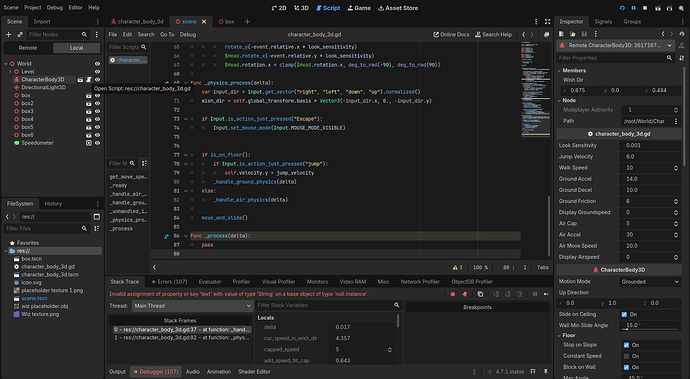The width and height of the screenshot is (690, 379).
Task: Add a new node with plus icon
Action: (8, 34)
